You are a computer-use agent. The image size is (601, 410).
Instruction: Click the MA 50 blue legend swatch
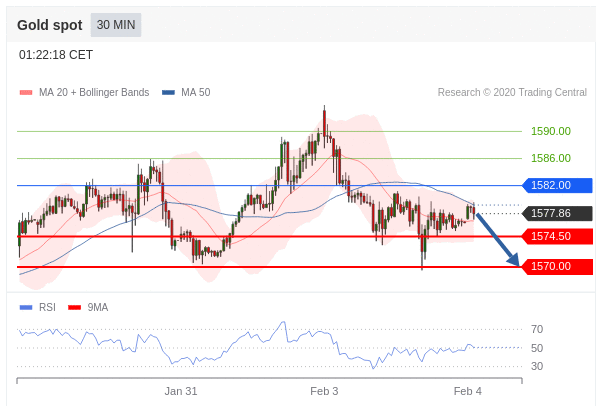(x=168, y=92)
